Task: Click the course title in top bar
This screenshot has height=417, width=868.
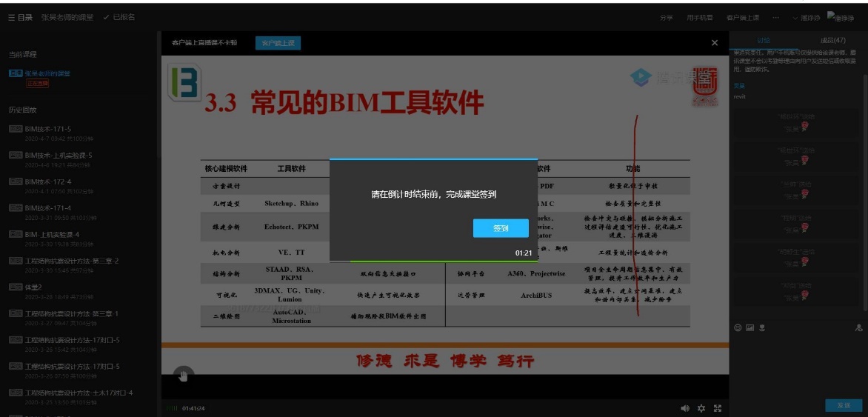Action: (x=67, y=18)
